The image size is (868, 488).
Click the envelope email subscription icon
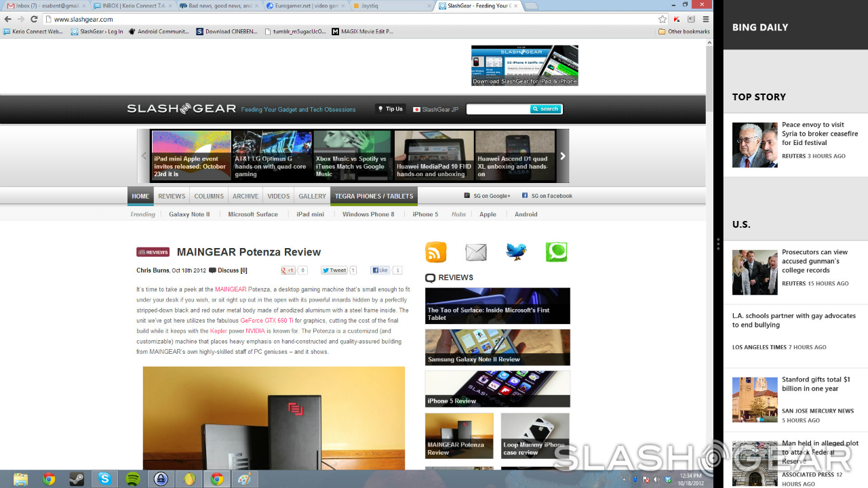[476, 252]
